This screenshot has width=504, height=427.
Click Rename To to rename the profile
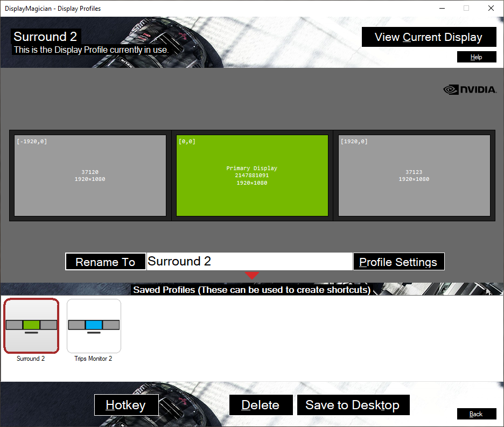(x=105, y=261)
